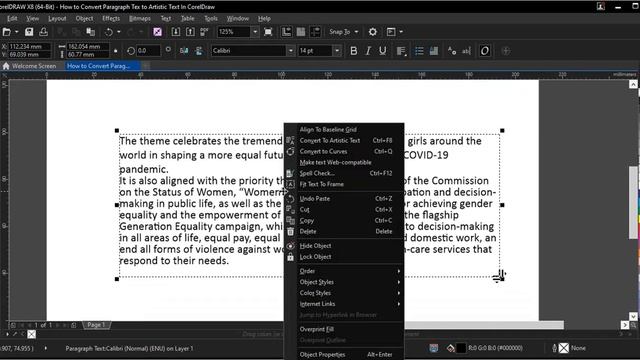Click the Undo arrow icon
The width and height of the screenshot is (640, 360).
tap(109, 32)
